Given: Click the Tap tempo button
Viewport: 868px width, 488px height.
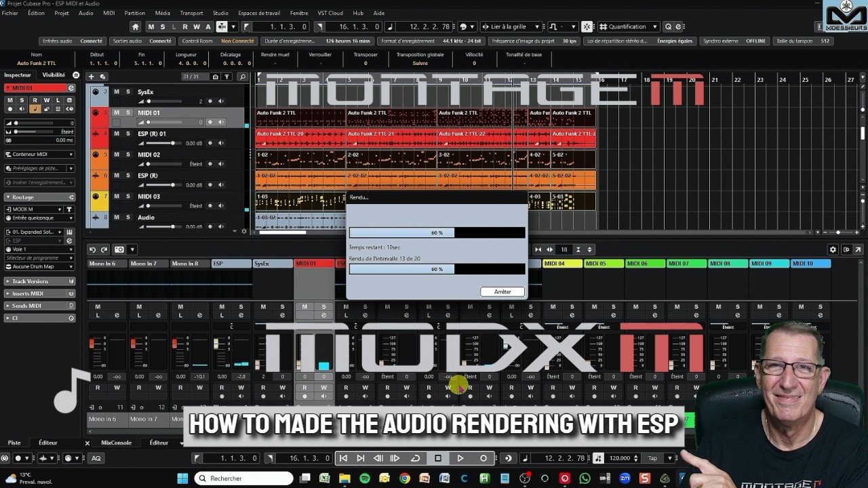Looking at the screenshot, I should point(652,458).
